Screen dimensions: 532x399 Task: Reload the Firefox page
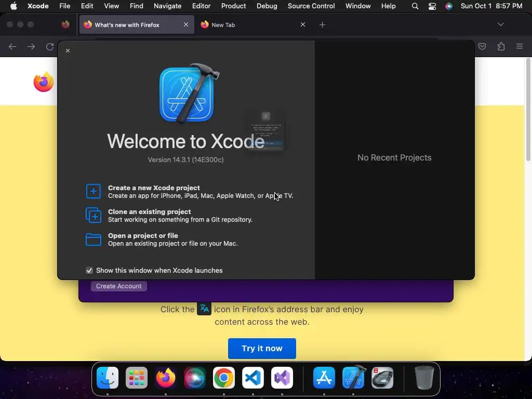50,46
